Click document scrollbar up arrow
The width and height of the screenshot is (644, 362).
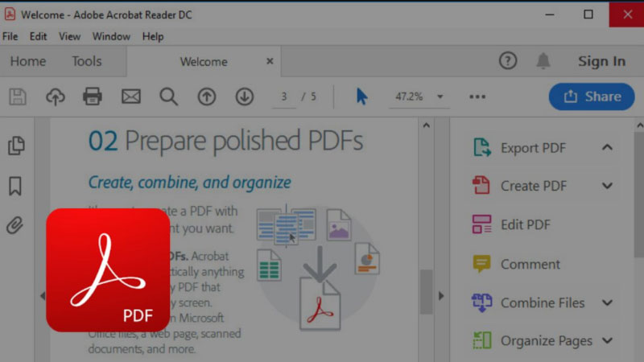click(427, 125)
